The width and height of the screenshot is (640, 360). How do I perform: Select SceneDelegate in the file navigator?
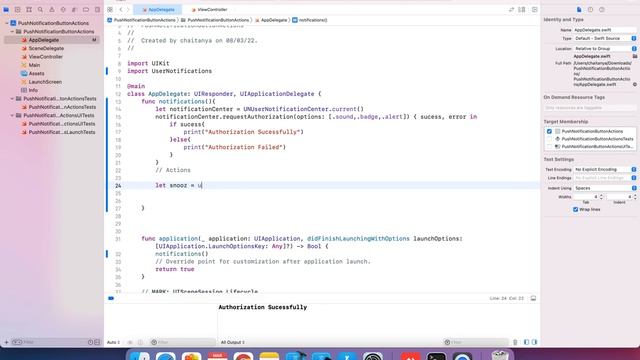(x=46, y=49)
